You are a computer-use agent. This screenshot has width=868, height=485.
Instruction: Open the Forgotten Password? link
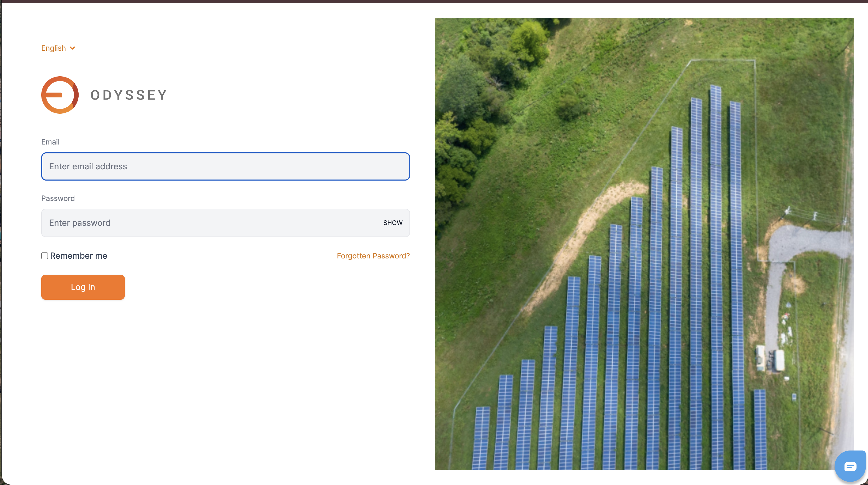(x=373, y=256)
